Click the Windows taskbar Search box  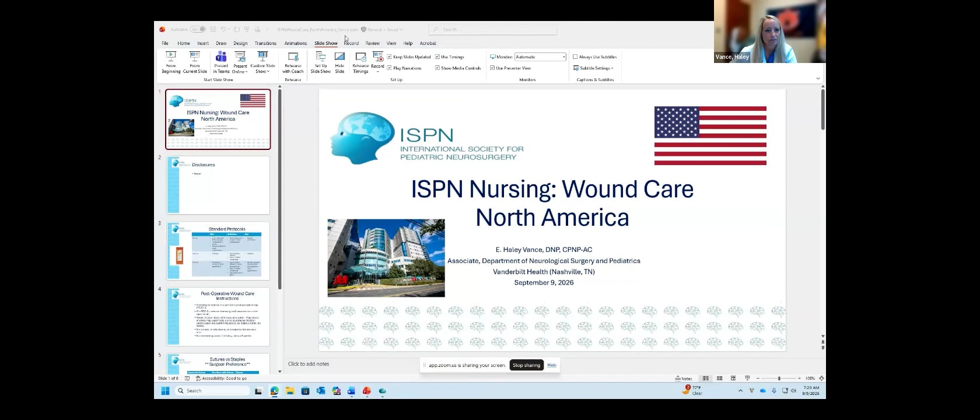pos(213,391)
